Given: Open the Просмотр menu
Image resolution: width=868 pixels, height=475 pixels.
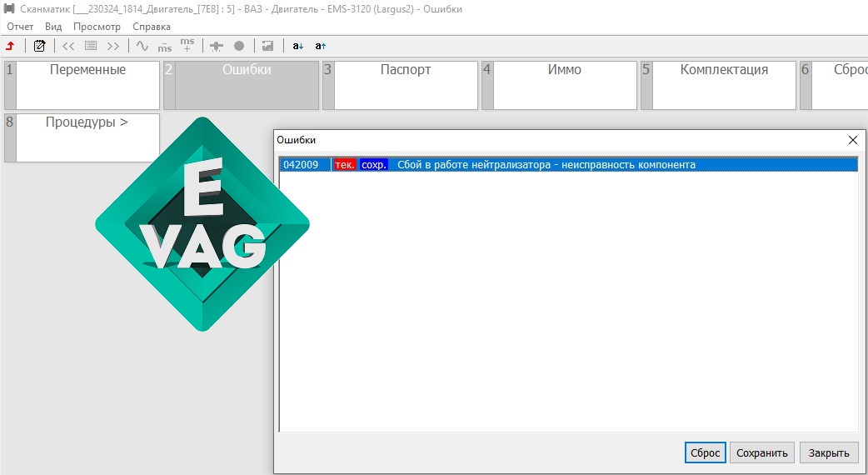Looking at the screenshot, I should pos(97,27).
